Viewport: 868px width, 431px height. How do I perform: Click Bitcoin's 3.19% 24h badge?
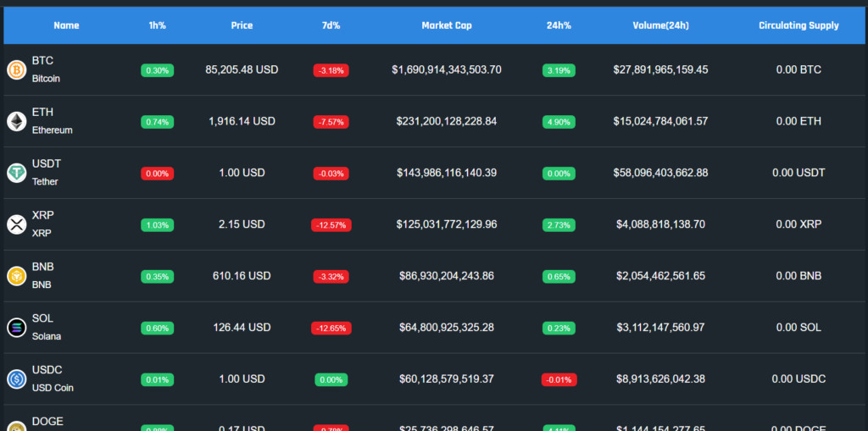pos(559,70)
